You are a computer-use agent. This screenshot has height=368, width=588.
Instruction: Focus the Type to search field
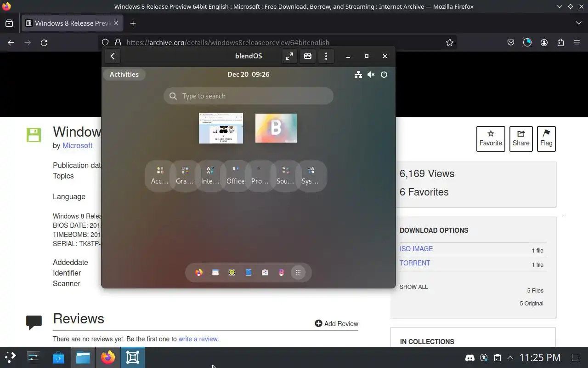pos(249,96)
